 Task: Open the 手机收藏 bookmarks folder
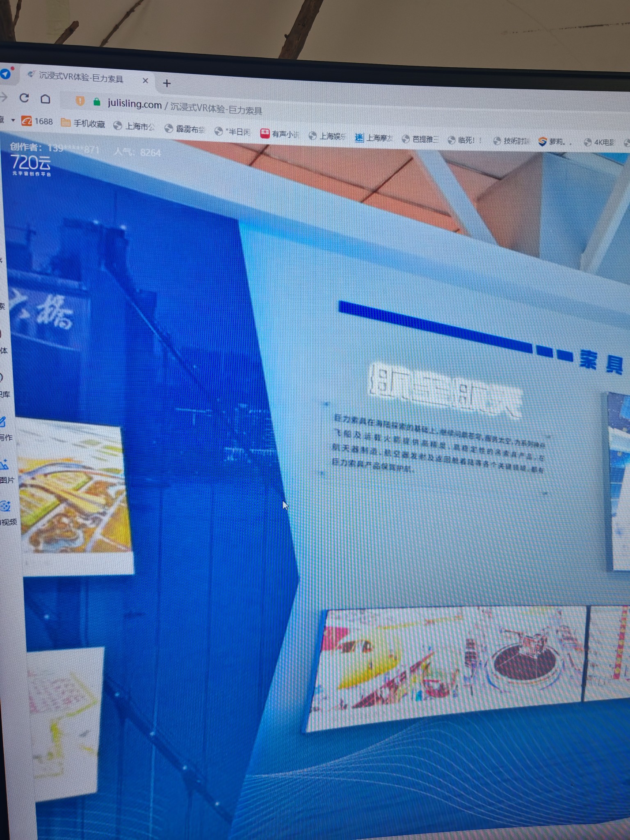pos(83,123)
